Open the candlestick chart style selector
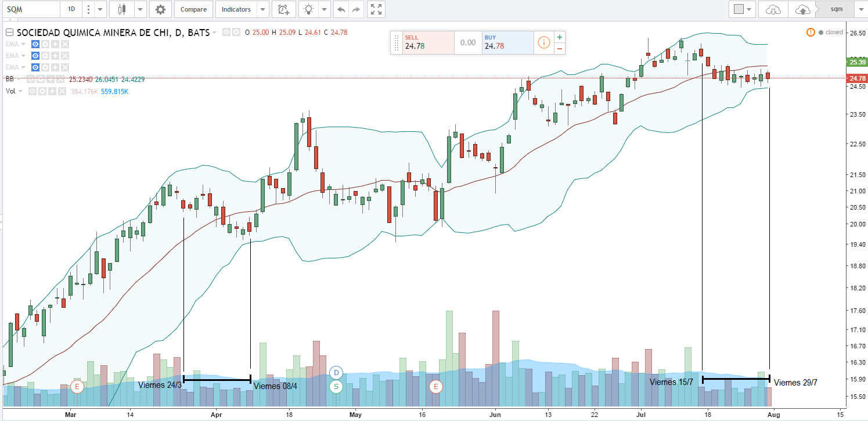The image size is (868, 421). 122,9
